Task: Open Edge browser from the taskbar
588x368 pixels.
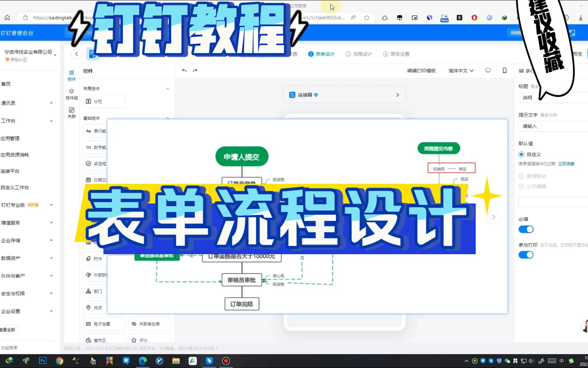Action: 143,361
